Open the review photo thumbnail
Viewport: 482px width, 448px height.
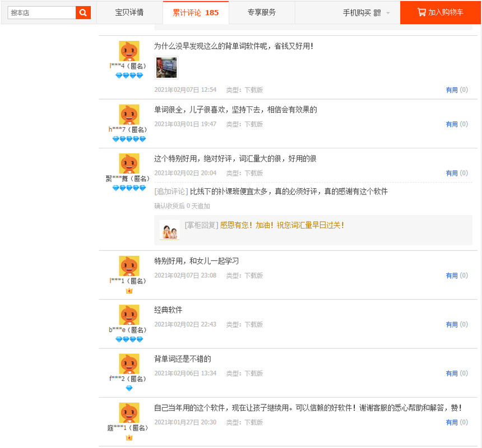(x=166, y=68)
